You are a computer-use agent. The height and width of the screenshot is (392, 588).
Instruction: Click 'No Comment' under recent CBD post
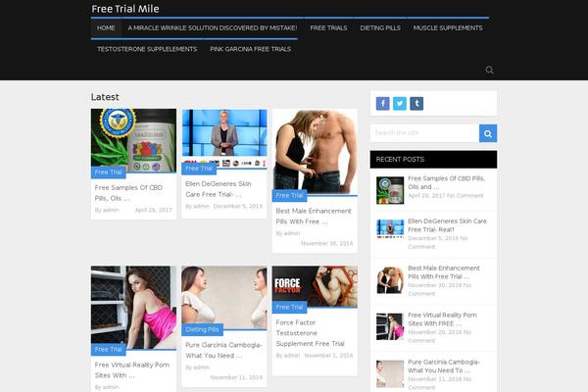tap(465, 195)
